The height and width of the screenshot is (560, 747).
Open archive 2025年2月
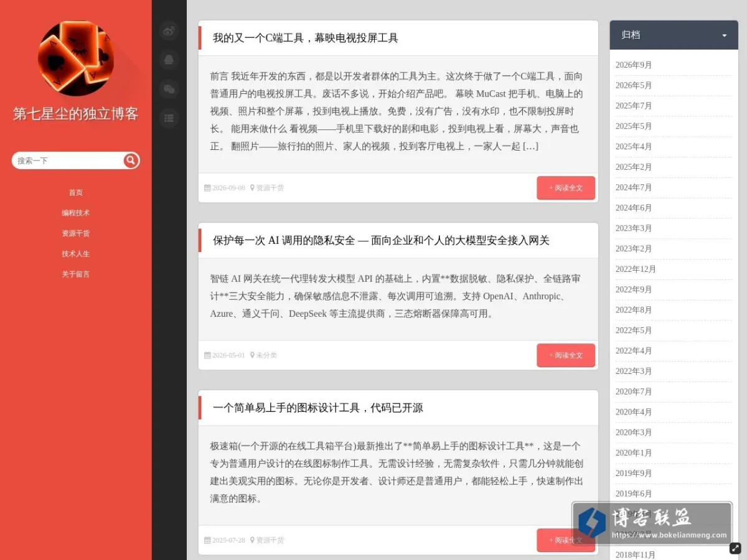634,167
